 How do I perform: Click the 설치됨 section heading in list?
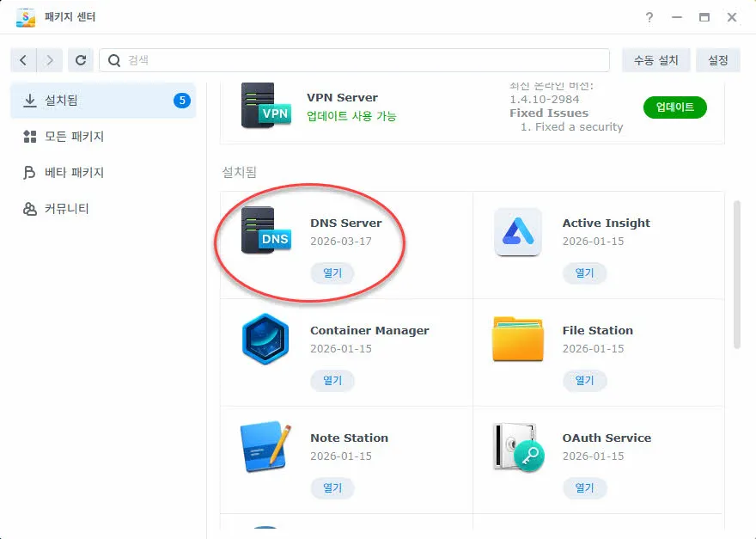[x=239, y=172]
